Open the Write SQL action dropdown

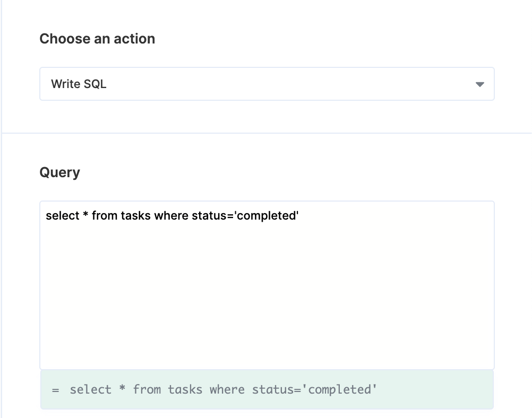coord(267,84)
